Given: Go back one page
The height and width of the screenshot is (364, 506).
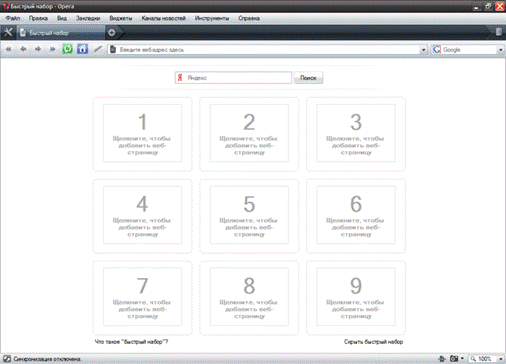Looking at the screenshot, I should tap(23, 49).
